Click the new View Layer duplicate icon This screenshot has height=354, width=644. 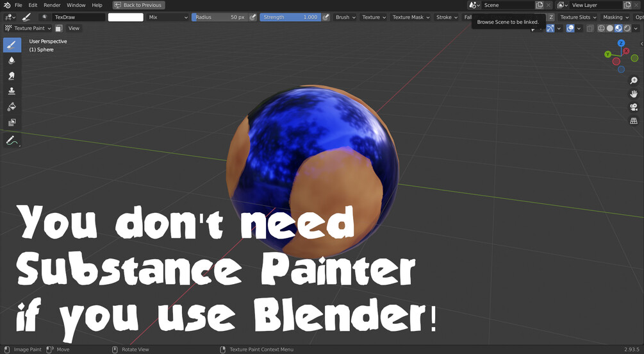click(627, 5)
